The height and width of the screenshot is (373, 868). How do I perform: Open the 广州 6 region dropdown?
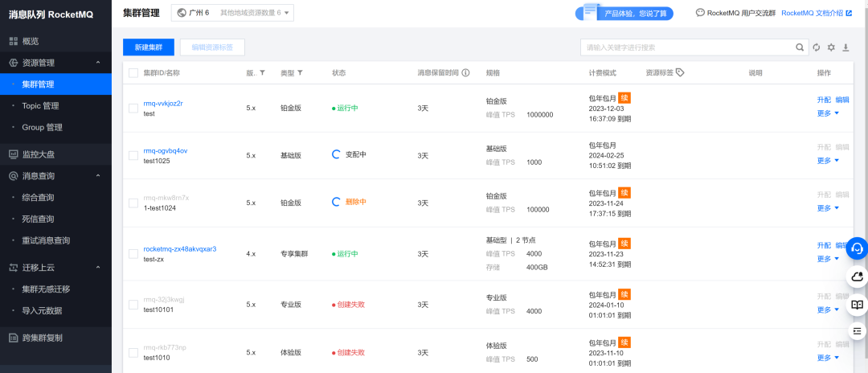(x=232, y=13)
